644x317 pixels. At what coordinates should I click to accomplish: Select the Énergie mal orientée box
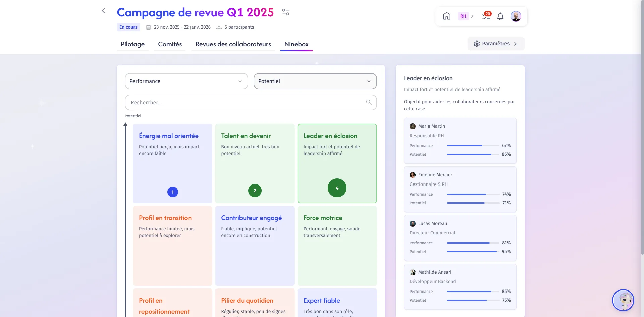173,163
